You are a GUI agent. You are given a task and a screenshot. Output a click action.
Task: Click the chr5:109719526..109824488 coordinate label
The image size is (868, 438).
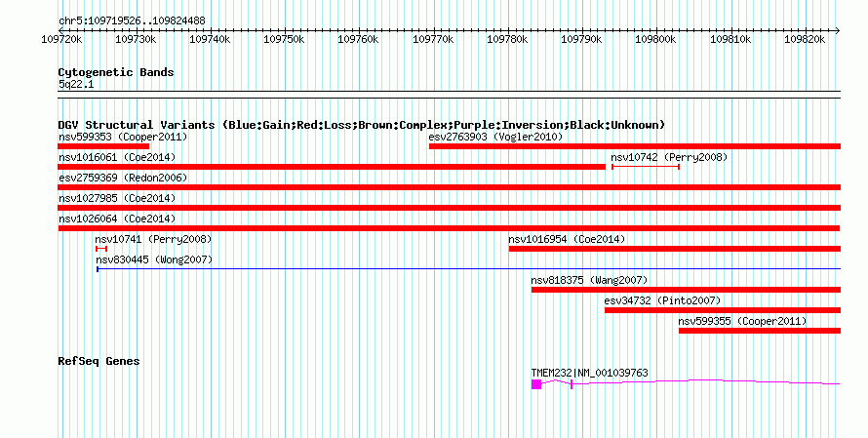click(132, 21)
